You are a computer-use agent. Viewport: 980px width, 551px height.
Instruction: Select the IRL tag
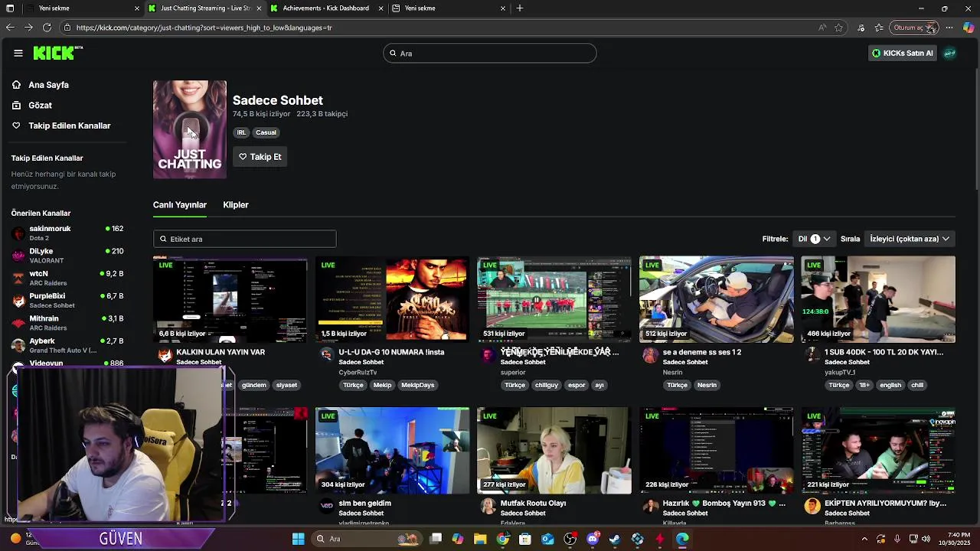(241, 132)
